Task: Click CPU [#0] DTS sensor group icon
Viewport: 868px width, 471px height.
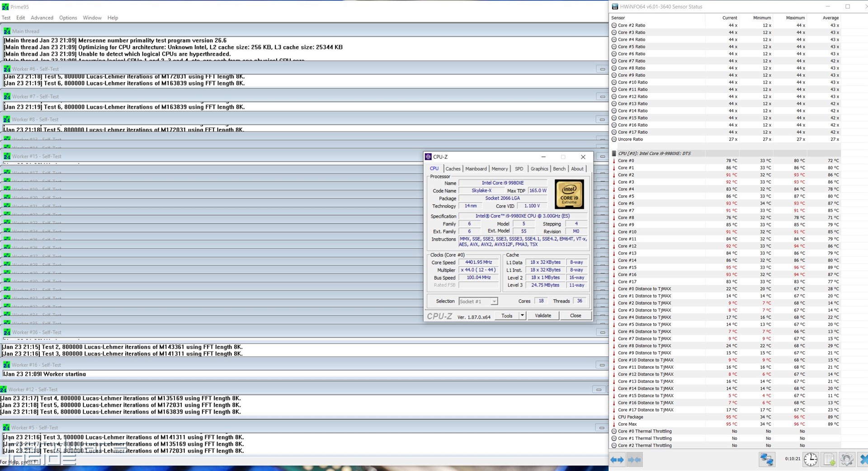Action: [614, 153]
